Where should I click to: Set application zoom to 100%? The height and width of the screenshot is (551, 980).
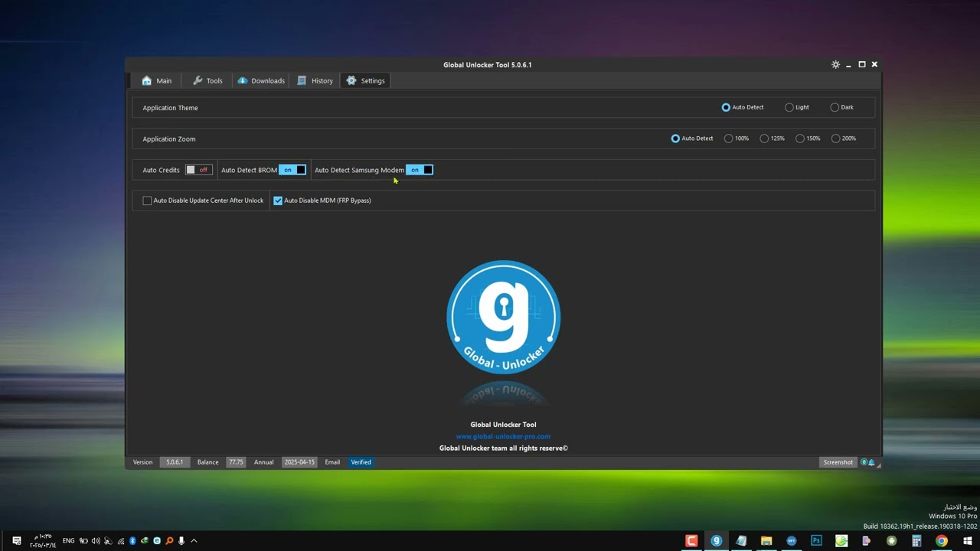tap(737, 139)
